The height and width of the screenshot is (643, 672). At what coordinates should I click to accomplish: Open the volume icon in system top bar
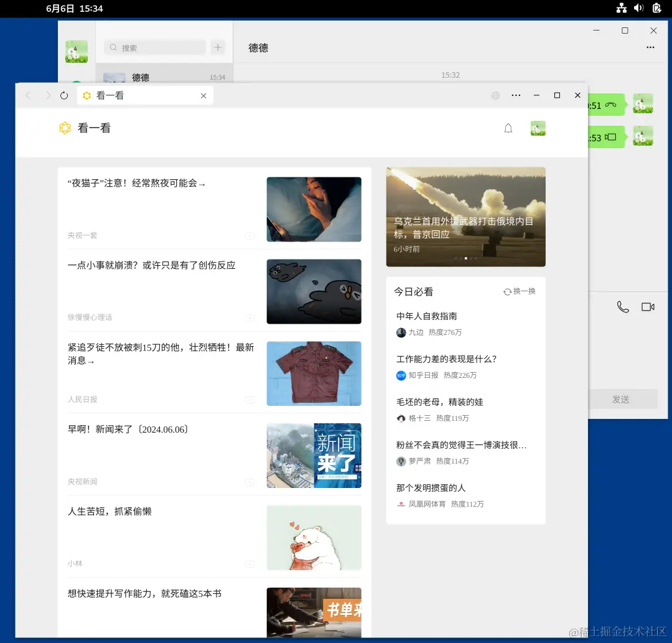(638, 8)
